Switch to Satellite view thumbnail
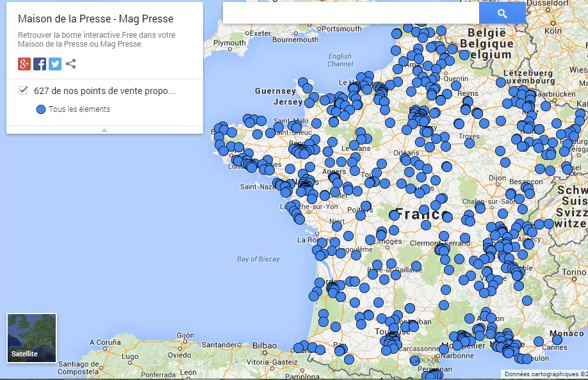Image resolution: width=588 pixels, height=380 pixels. click(x=31, y=337)
